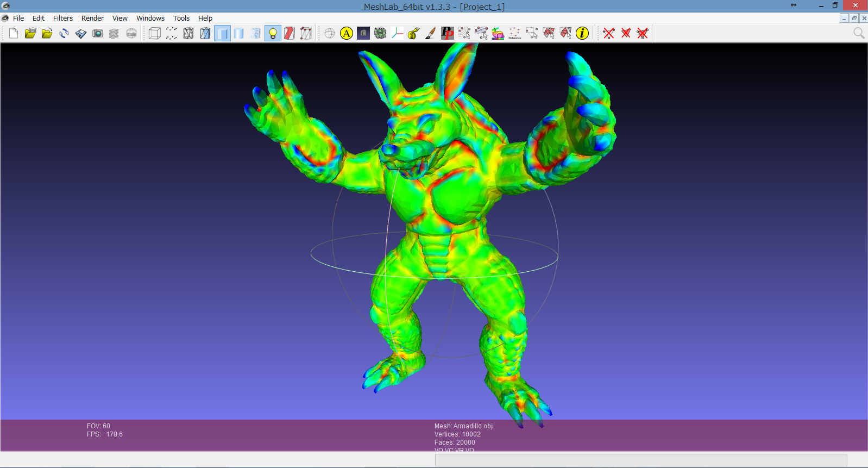Click the 'FOV: 60' text

(98, 426)
